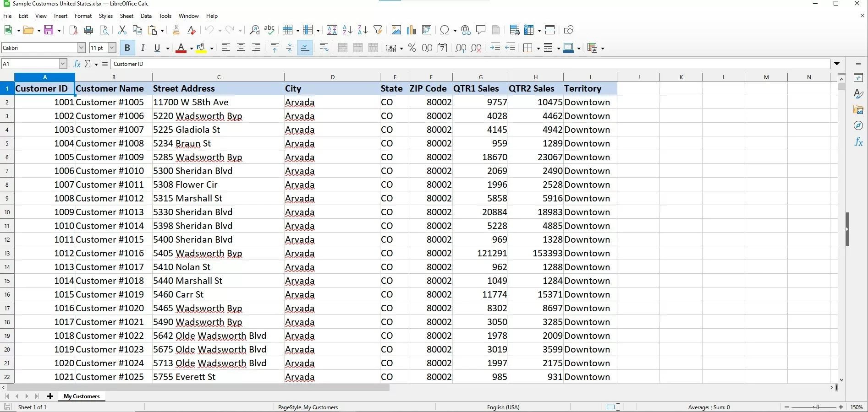868x412 pixels.
Task: Run the spelling check
Action: coord(269,30)
